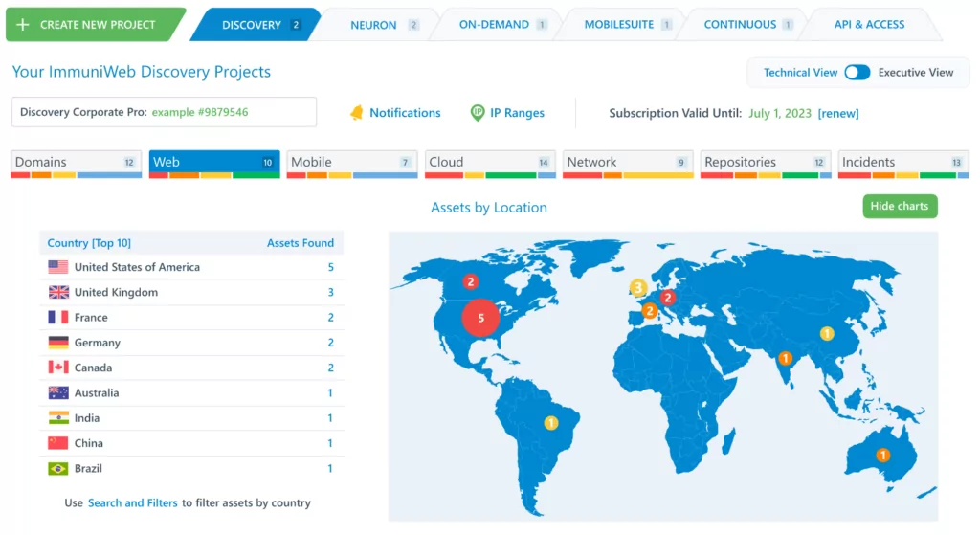Viewport: 980px width, 535px height.
Task: Select the Web asset tab
Action: point(214,164)
